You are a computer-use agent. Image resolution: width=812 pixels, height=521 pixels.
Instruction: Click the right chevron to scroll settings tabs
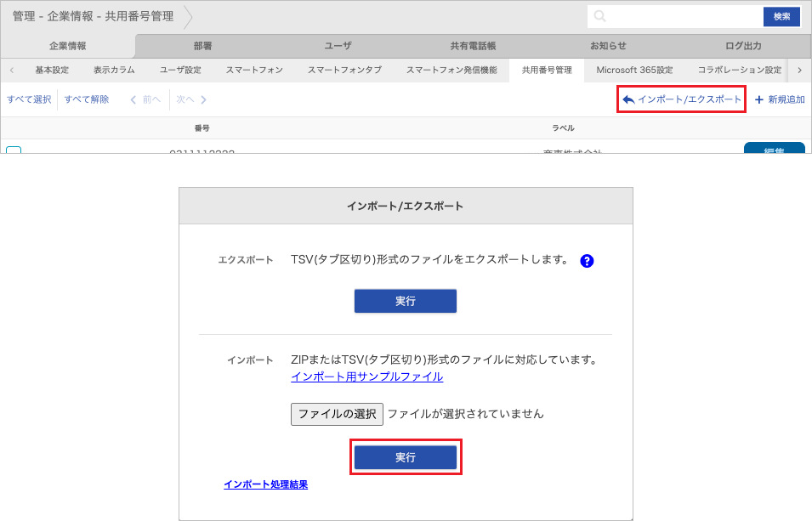[x=800, y=71]
